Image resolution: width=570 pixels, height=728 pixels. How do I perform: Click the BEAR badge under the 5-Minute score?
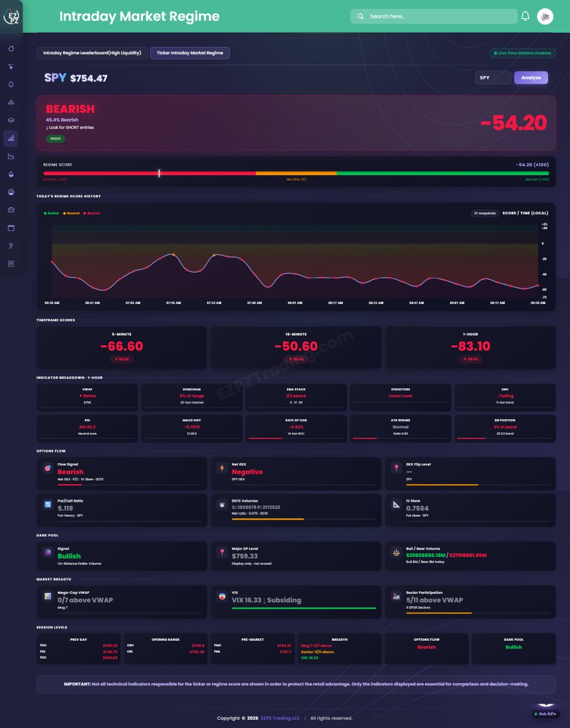121,359
